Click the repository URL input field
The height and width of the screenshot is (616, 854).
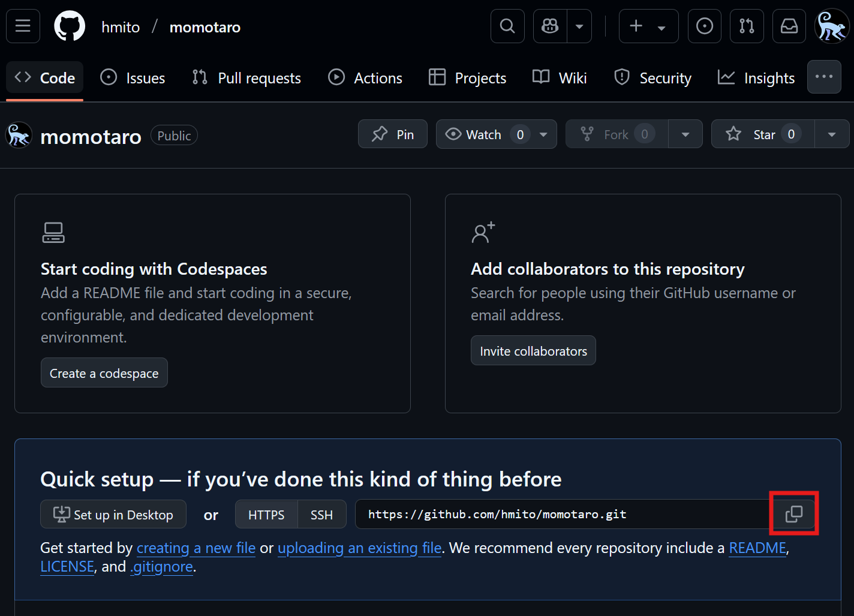563,514
